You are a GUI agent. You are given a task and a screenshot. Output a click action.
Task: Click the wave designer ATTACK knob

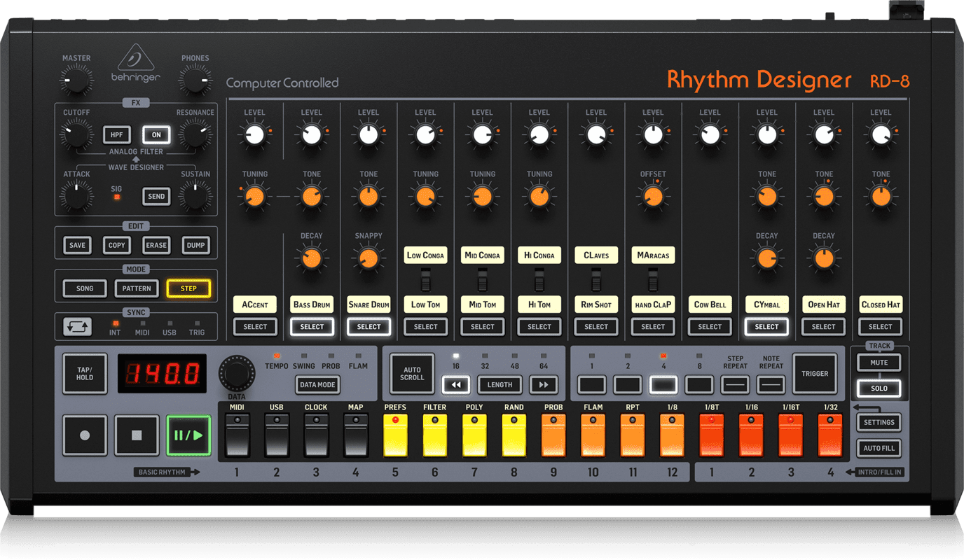pyautogui.click(x=76, y=197)
